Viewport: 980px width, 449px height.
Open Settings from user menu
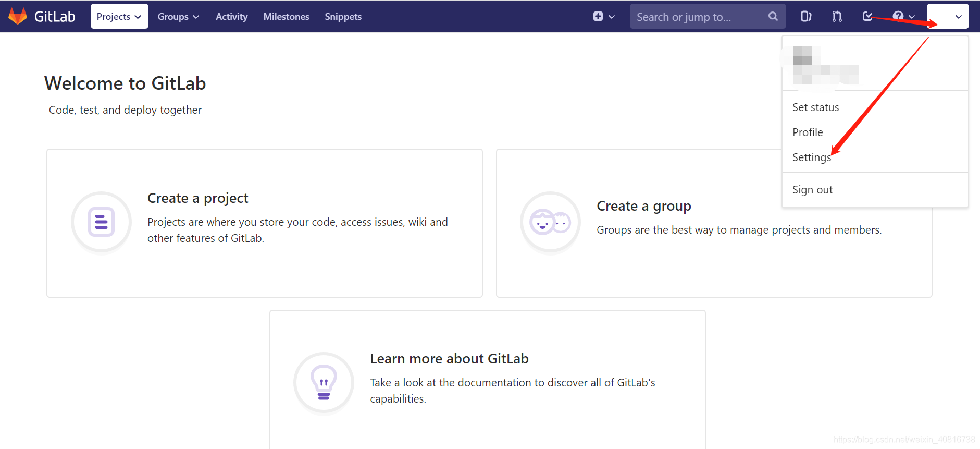click(812, 157)
